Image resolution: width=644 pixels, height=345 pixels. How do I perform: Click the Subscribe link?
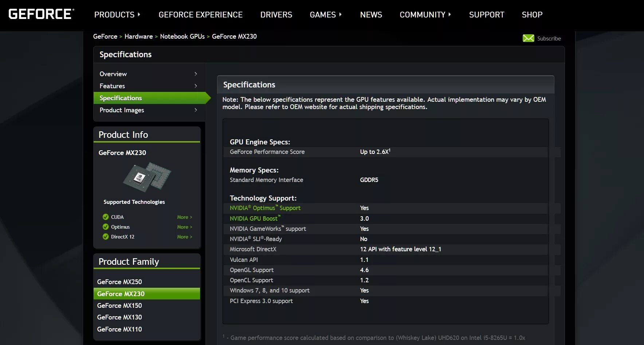(549, 39)
